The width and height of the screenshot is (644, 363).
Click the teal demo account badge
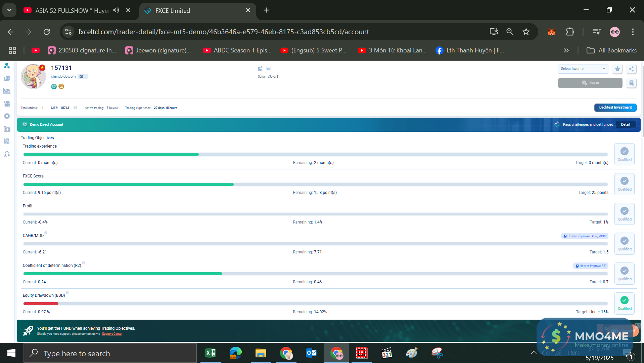pyautogui.click(x=54, y=86)
